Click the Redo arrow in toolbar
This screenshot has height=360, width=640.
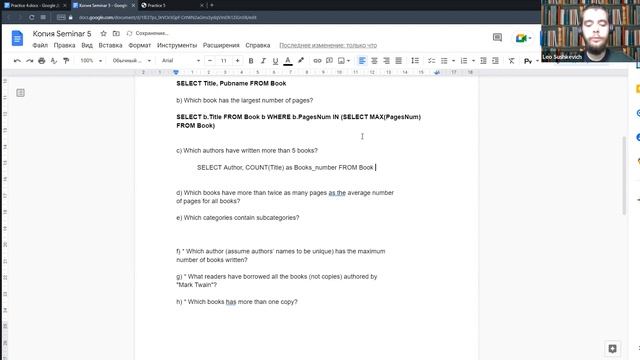29,61
